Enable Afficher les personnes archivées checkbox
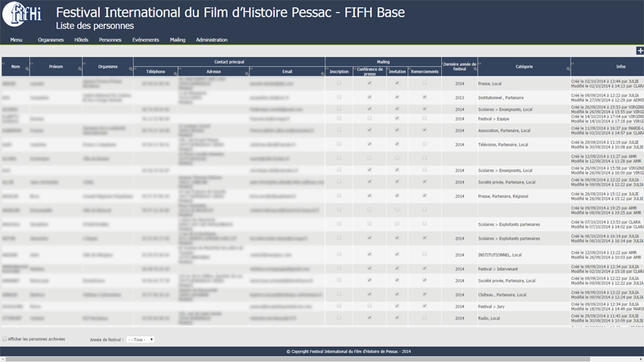This screenshot has height=362, width=644. 5,339
